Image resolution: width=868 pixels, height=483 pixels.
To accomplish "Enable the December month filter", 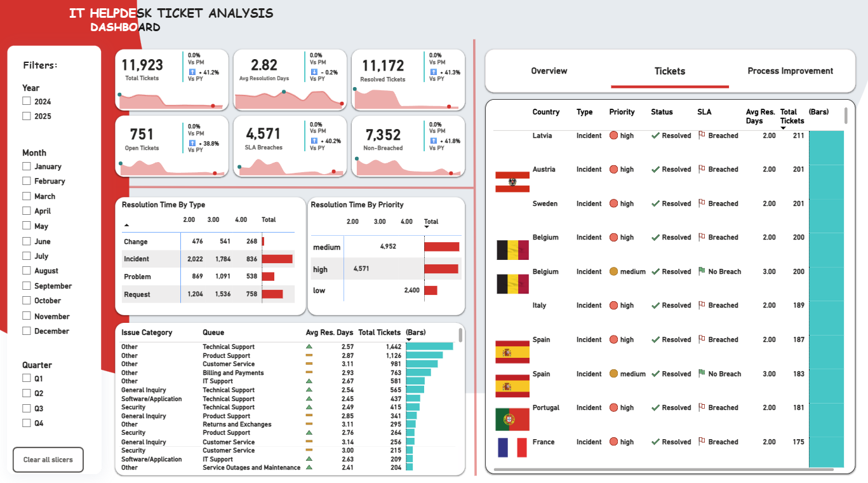I will click(27, 330).
